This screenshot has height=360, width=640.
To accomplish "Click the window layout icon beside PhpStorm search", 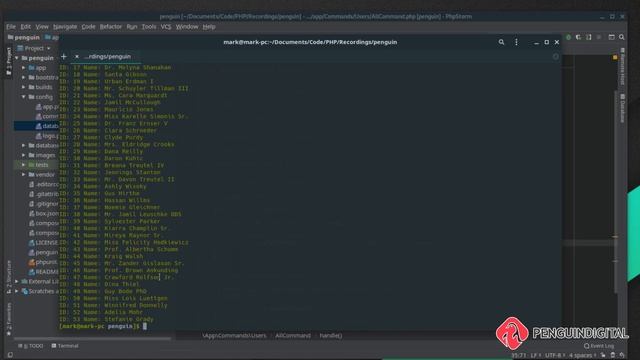I will pyautogui.click(x=611, y=37).
